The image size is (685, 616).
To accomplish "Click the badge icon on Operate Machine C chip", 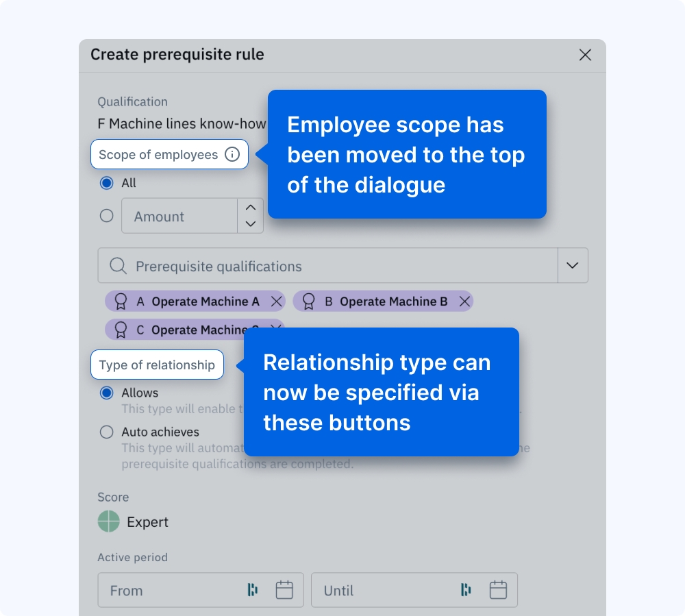I will click(121, 330).
